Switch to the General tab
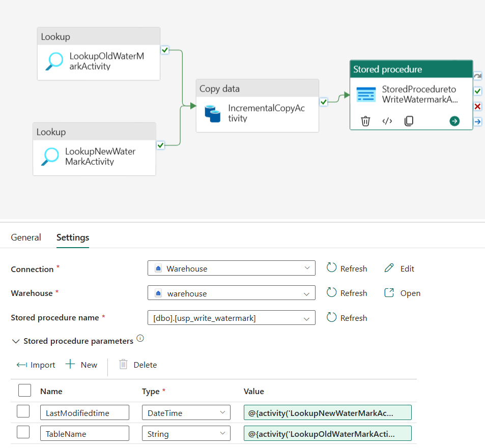485x448 pixels. point(26,237)
